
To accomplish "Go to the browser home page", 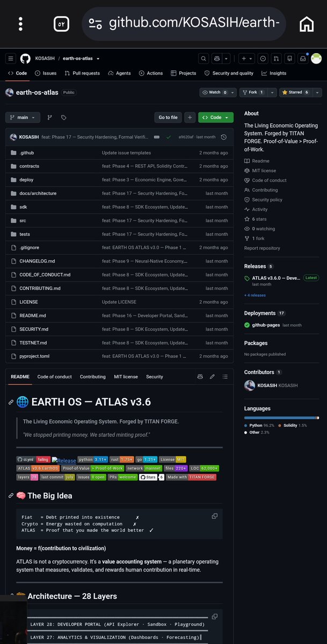I will (x=307, y=24).
